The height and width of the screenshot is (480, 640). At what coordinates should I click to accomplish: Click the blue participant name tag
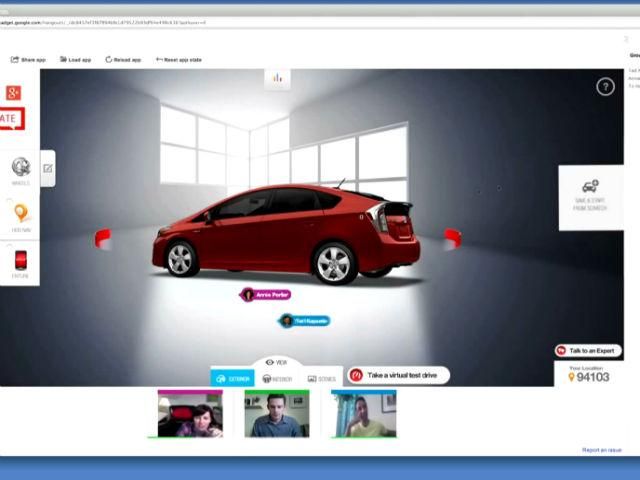[x=304, y=321]
